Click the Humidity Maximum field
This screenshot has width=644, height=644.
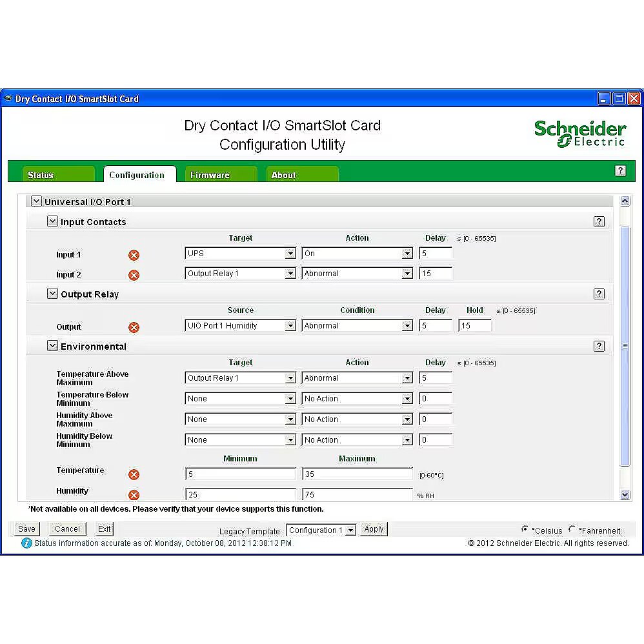click(357, 494)
